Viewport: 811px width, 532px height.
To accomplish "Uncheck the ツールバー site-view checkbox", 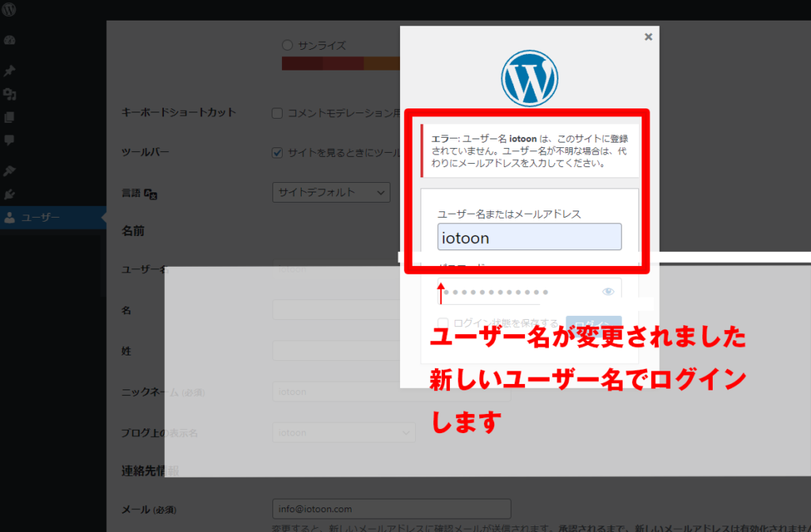I will click(x=277, y=153).
